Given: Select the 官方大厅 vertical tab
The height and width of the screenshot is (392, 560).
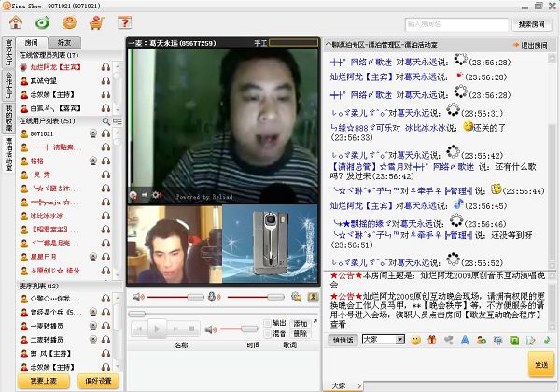Looking at the screenshot, I should pos(7,58).
